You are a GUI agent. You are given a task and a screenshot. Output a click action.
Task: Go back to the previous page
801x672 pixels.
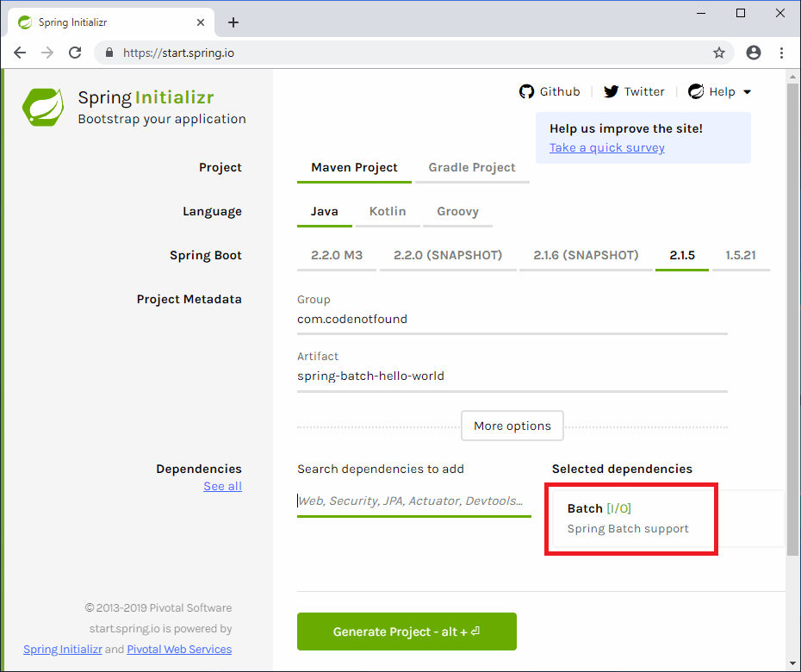[x=20, y=53]
